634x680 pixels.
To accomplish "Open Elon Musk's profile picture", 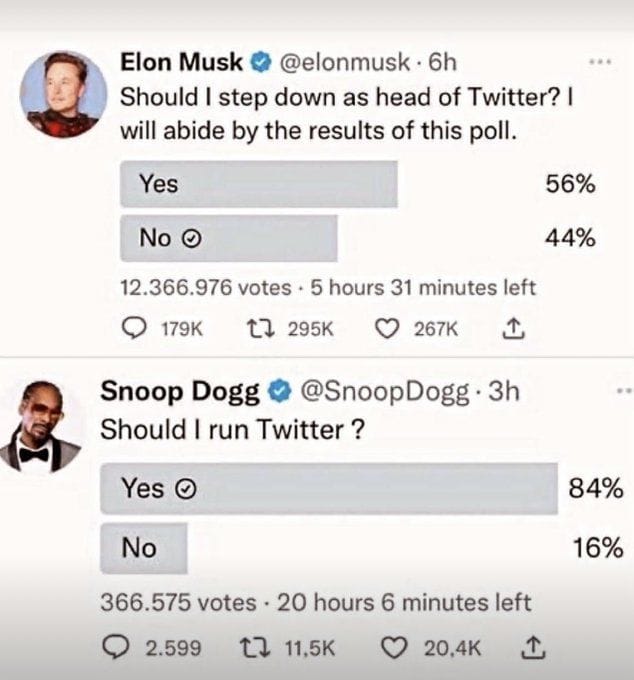I will (x=60, y=94).
